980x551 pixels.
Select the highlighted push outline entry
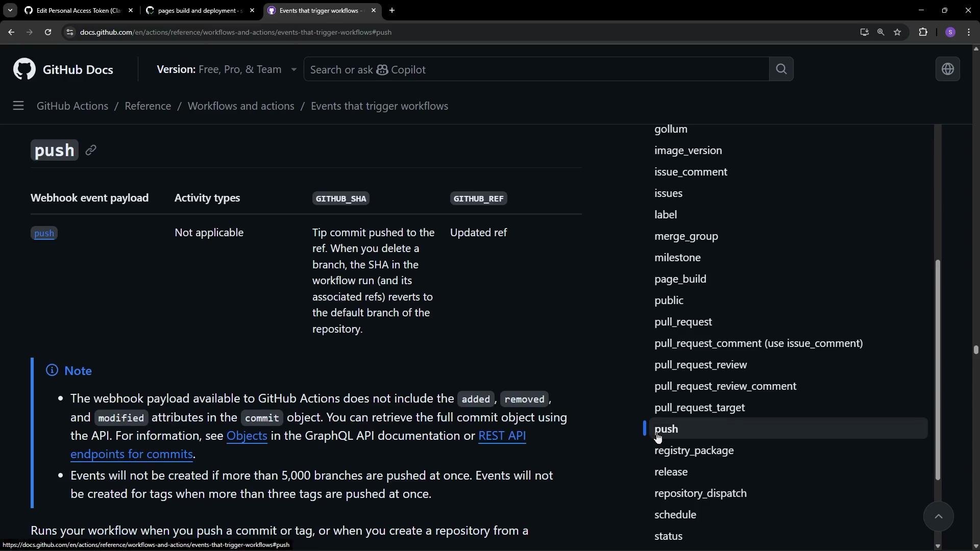click(788, 429)
